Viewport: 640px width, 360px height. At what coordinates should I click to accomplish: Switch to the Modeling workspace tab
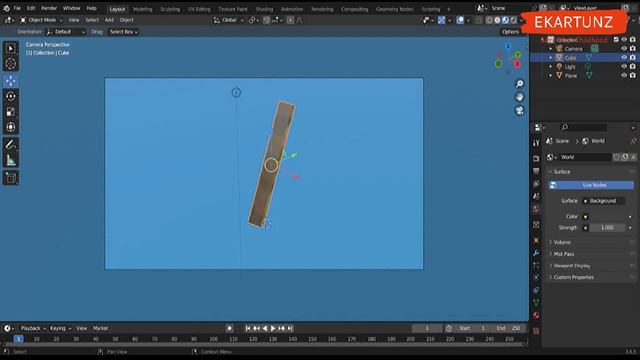pos(142,9)
